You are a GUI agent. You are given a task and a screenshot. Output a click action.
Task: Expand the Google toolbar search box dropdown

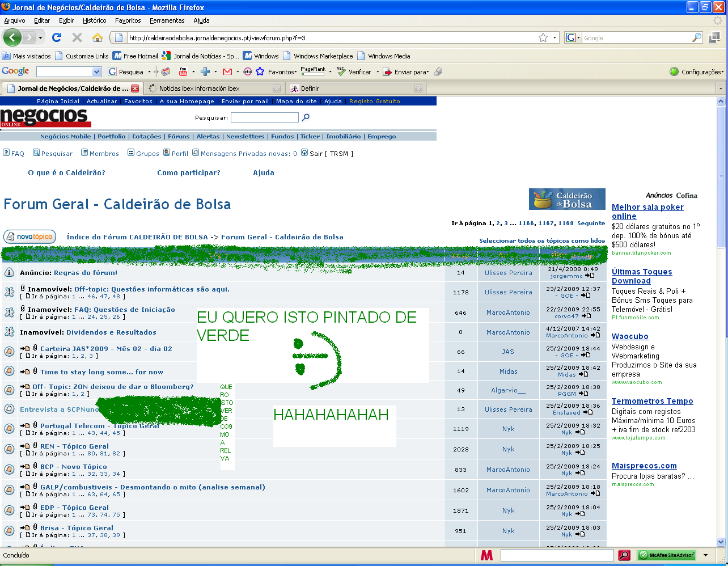(x=96, y=71)
